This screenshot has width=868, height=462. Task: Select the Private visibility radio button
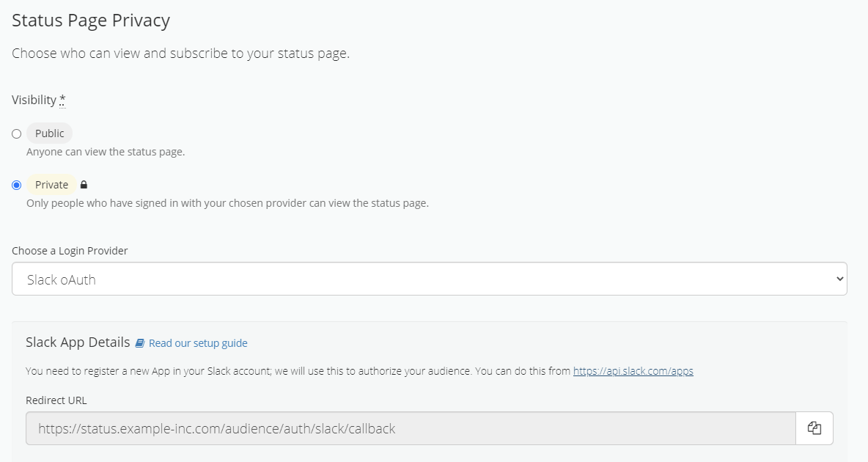coord(17,185)
